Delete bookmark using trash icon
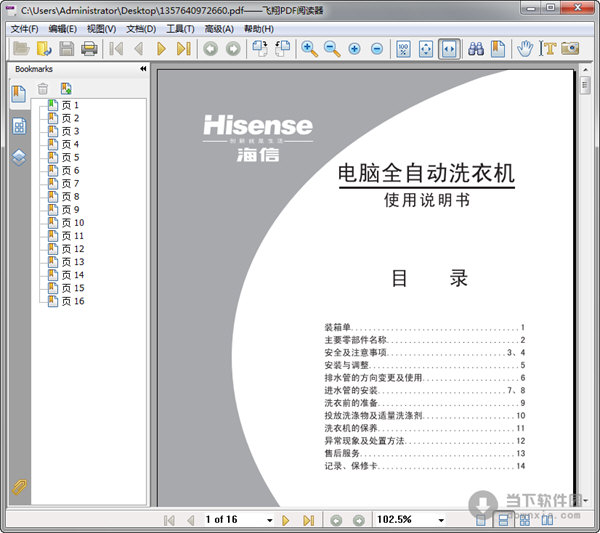 (43, 89)
